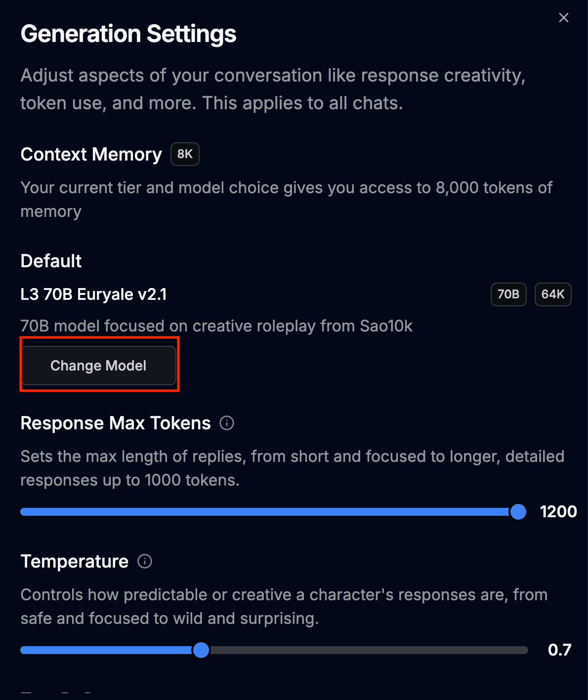Click the Default section label
Viewport: 588px width, 700px height.
coord(51,261)
